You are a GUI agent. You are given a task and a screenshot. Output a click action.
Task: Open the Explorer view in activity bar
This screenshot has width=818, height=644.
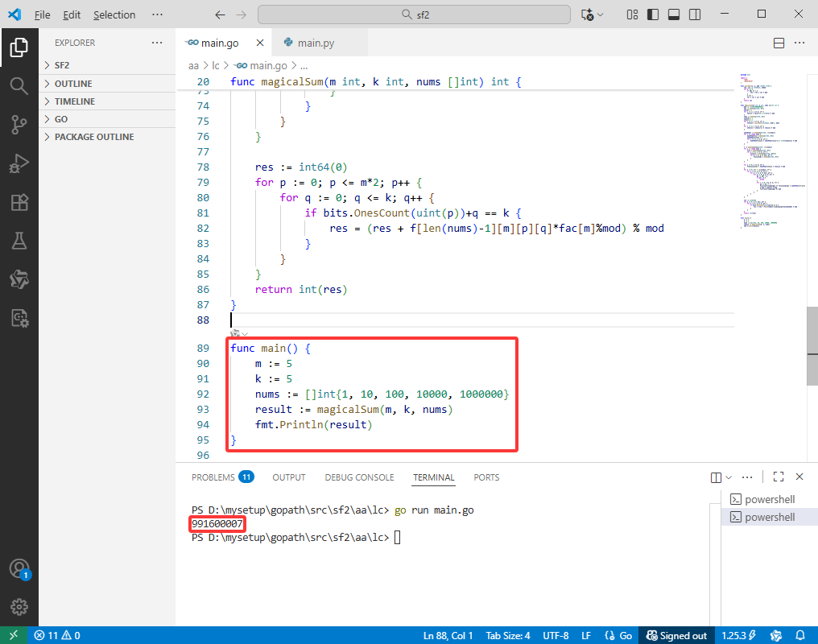pos(19,47)
